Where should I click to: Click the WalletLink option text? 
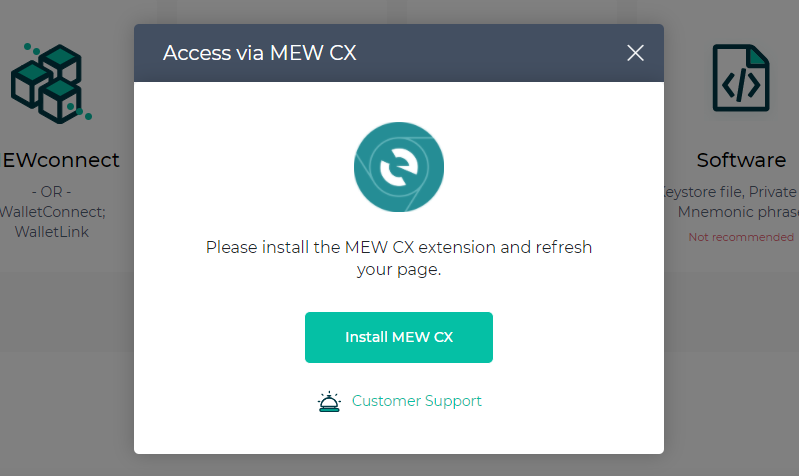pos(51,232)
